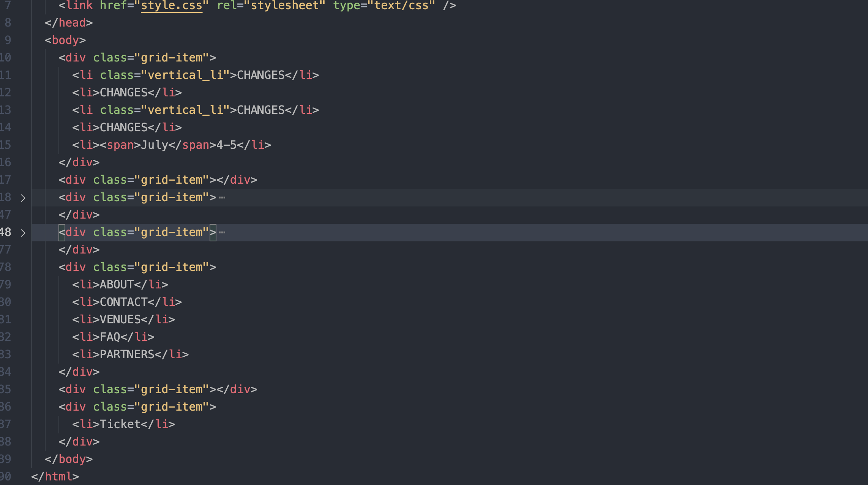Click the stylesheet rel attribute value

284,6
